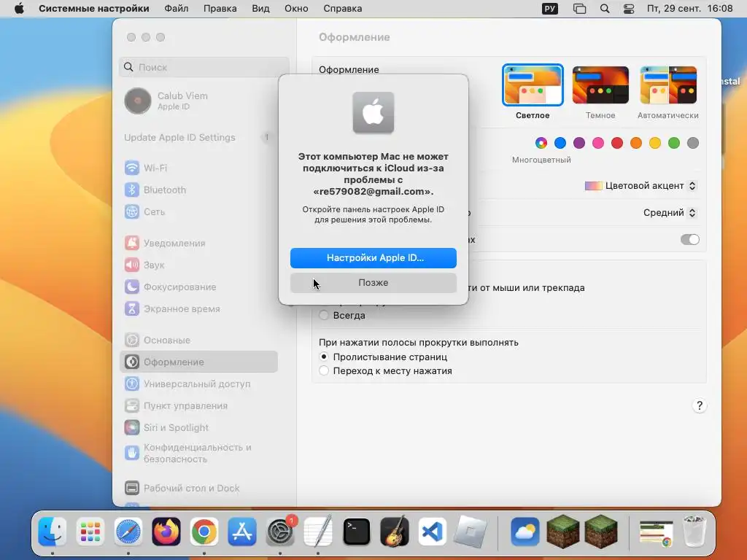The image size is (747, 560).
Task: Open TextEdit from the Dock
Action: (x=318, y=532)
